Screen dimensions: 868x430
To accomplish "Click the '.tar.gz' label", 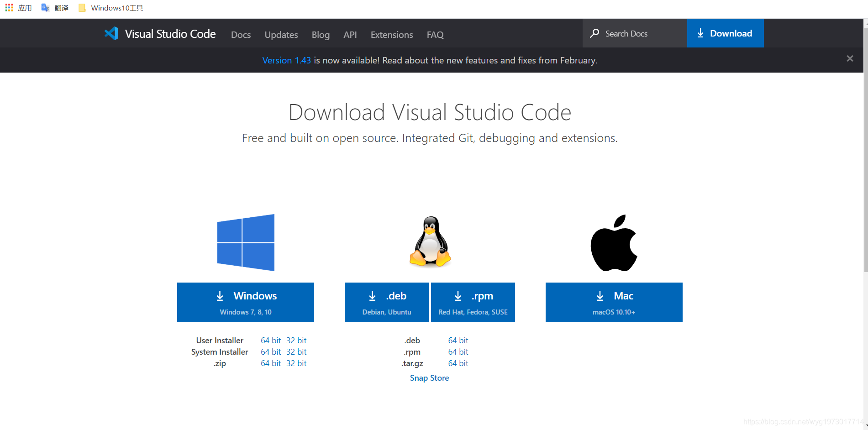I will pos(412,363).
